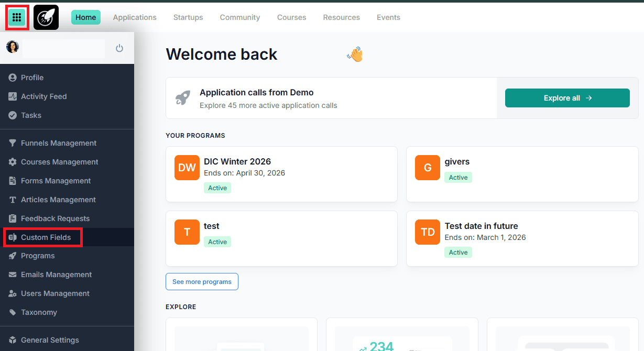Switch to the Community tab

pos(240,17)
